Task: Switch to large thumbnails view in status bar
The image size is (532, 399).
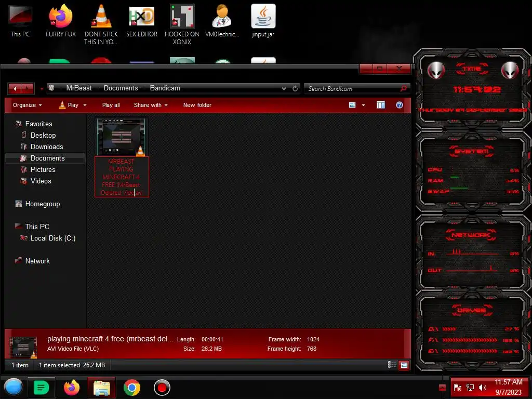Action: tap(404, 365)
